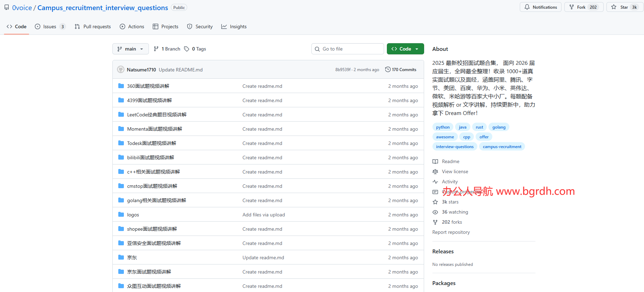Open the 京东 folder

click(x=132, y=258)
